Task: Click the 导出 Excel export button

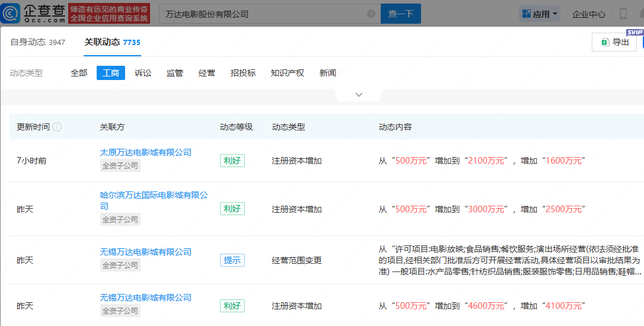Action: coord(614,42)
